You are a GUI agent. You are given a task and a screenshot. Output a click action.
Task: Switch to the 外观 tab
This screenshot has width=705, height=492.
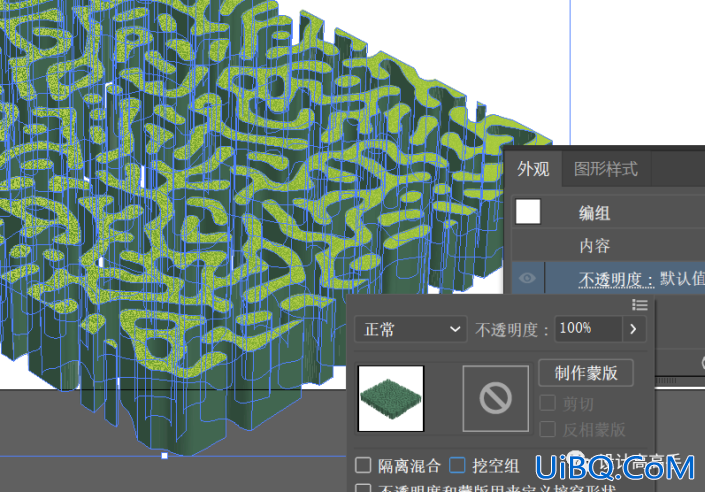[x=533, y=169]
